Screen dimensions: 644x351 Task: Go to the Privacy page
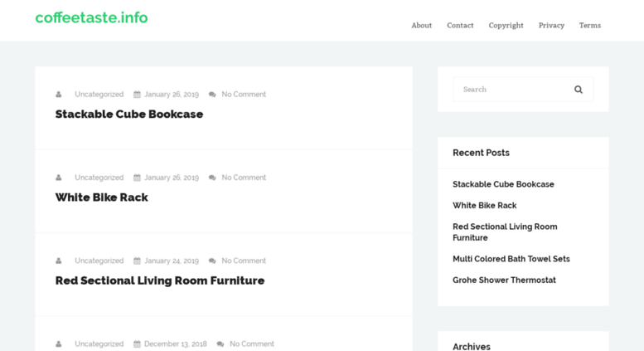point(551,26)
